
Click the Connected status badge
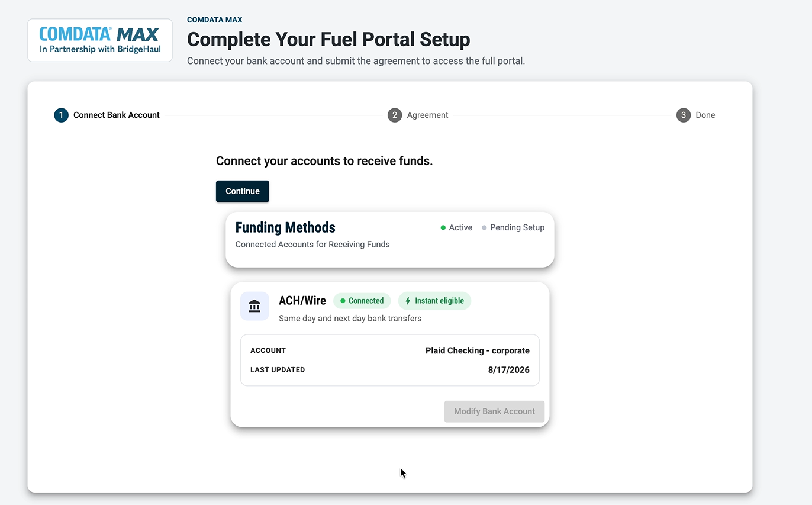362,301
